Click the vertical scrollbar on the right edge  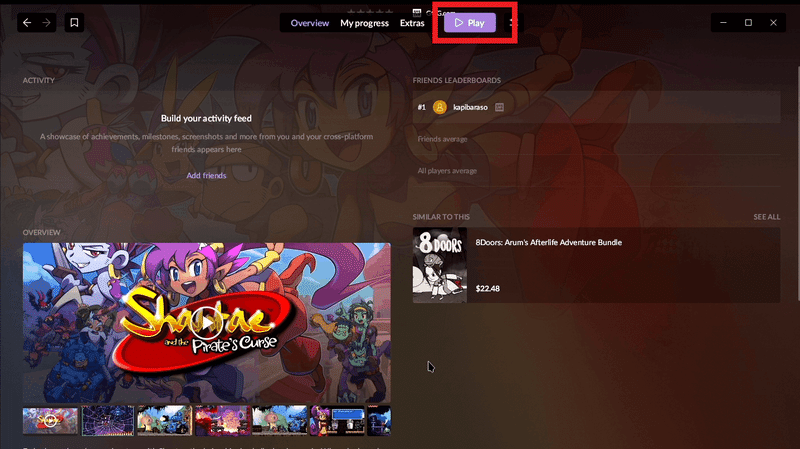[797, 184]
